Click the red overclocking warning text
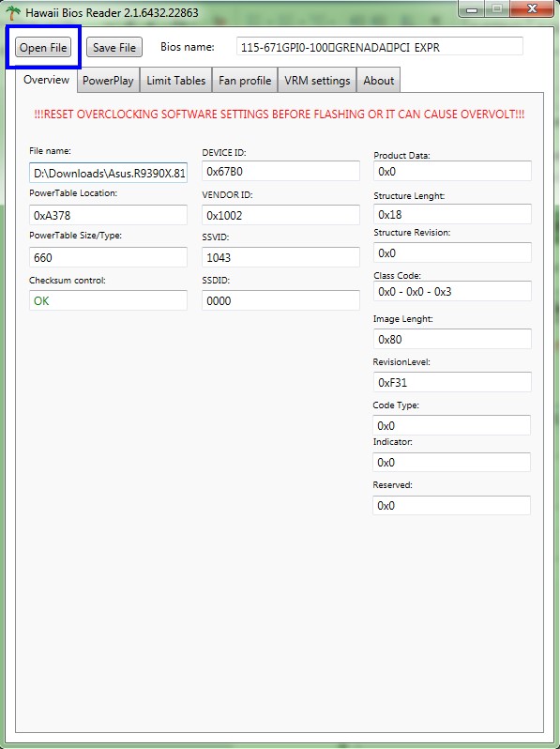This screenshot has height=749, width=560. pos(280,115)
